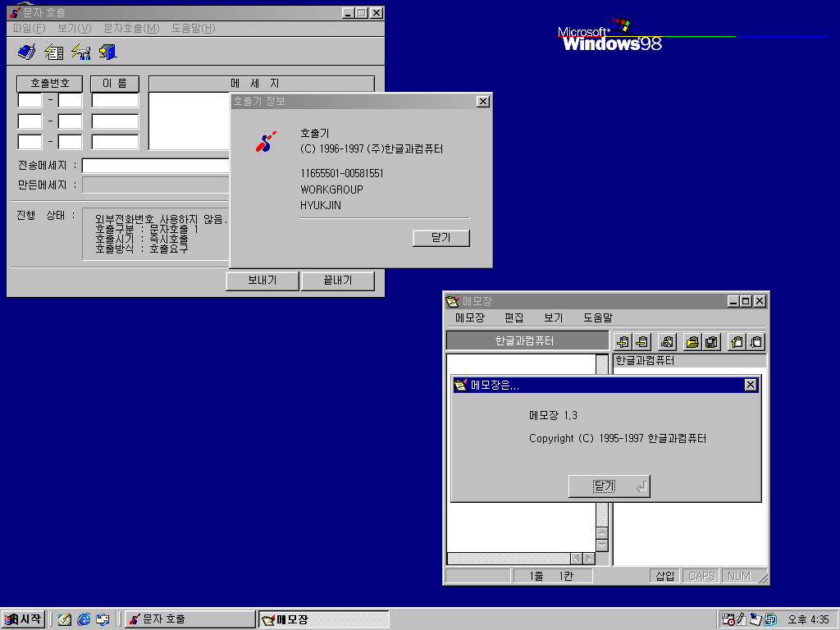Click the quick launch notepad pencil icon
Image resolution: width=840 pixels, height=630 pixels.
pyautogui.click(x=65, y=619)
